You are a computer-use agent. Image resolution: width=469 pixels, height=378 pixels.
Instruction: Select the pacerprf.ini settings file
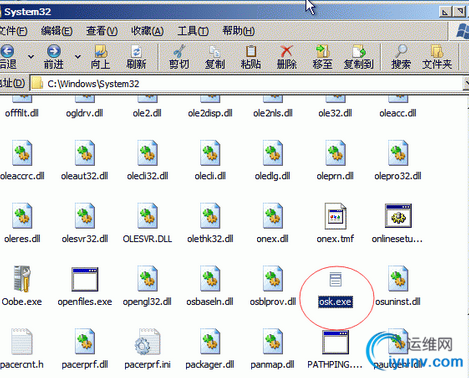click(x=147, y=349)
